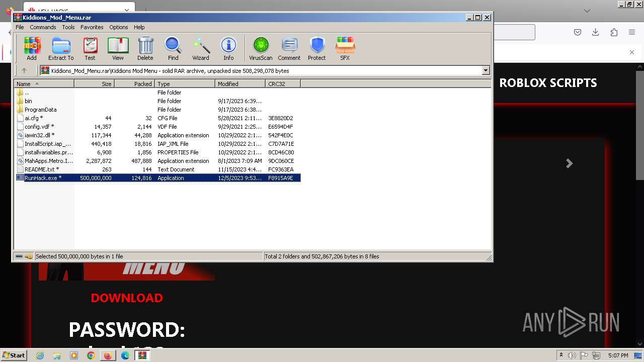Sort by CRC32 column header
This screenshot has width=644, height=362.
click(283, 84)
